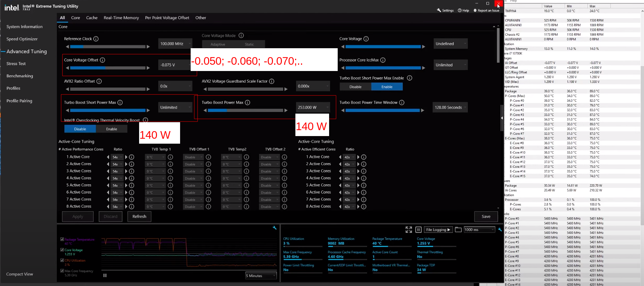Disable Turbo Boost Short Power Max
This screenshot has height=286, width=644.
coord(356,87)
